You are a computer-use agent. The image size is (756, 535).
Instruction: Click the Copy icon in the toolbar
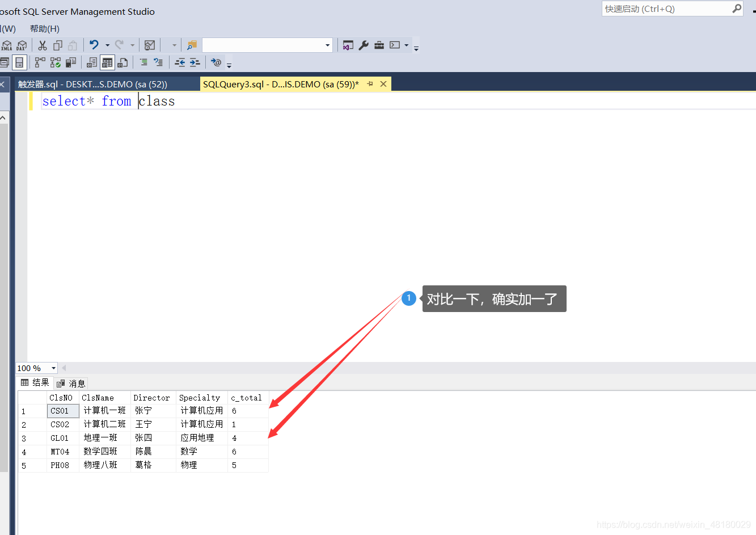[x=58, y=45]
